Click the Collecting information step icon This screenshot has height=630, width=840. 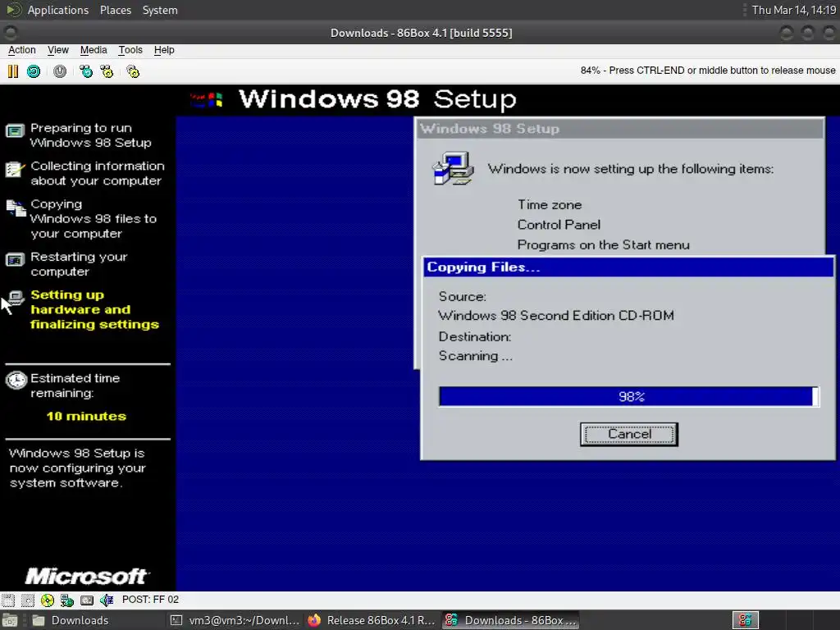(15, 169)
